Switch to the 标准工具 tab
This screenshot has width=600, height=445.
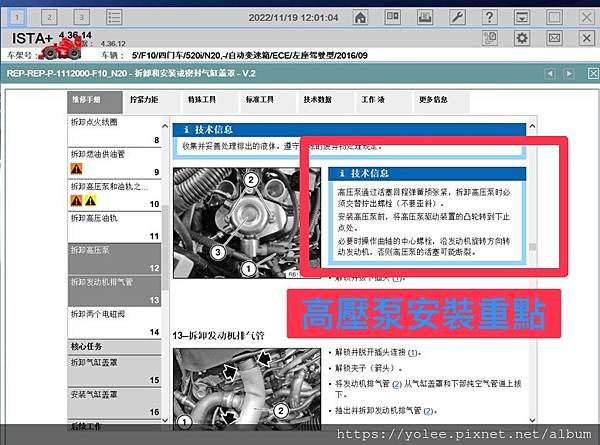point(268,102)
